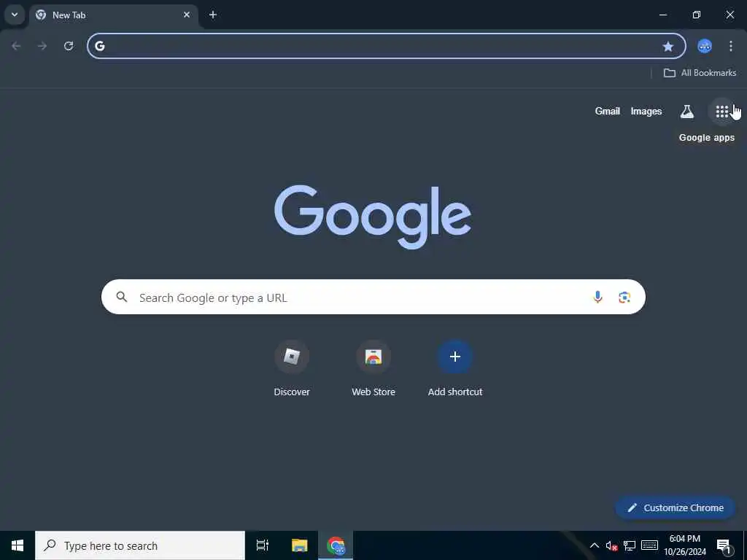Close the New Tab tab

187,15
